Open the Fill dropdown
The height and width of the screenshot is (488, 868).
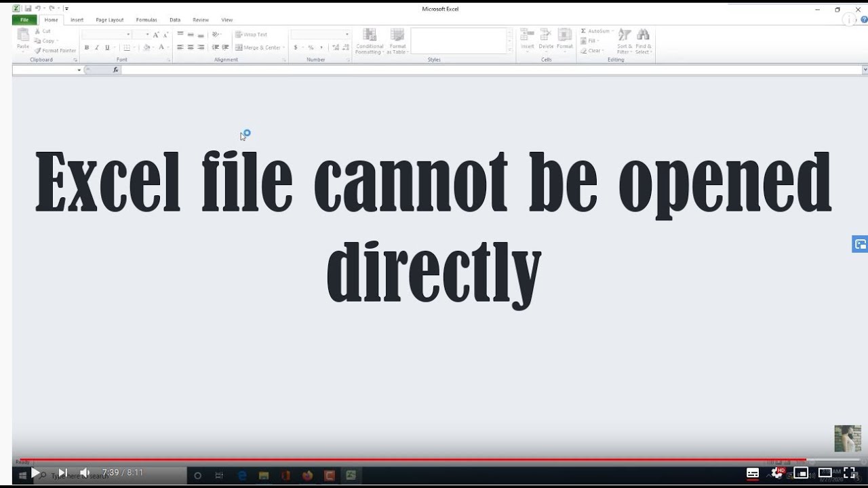coord(590,41)
